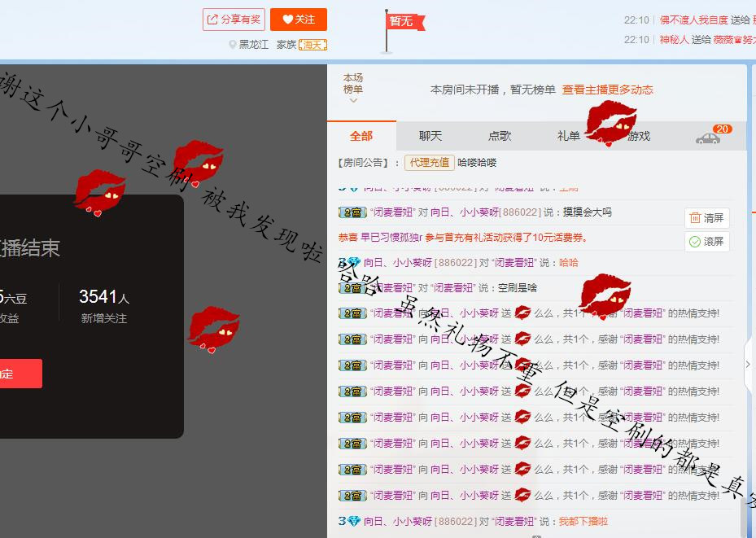Expand the 本场榜单 ranking dropdown
Viewport: 756px width, 538px height.
pyautogui.click(x=353, y=89)
